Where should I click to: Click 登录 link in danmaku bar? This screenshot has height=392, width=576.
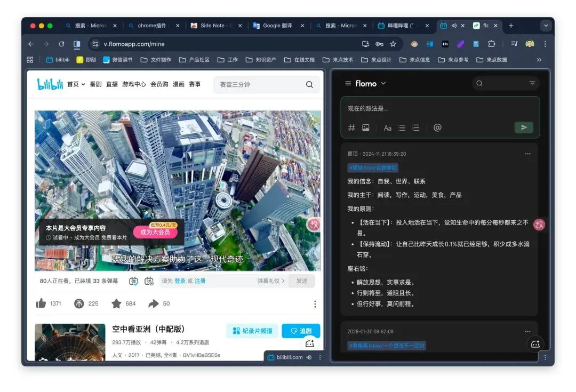point(180,281)
